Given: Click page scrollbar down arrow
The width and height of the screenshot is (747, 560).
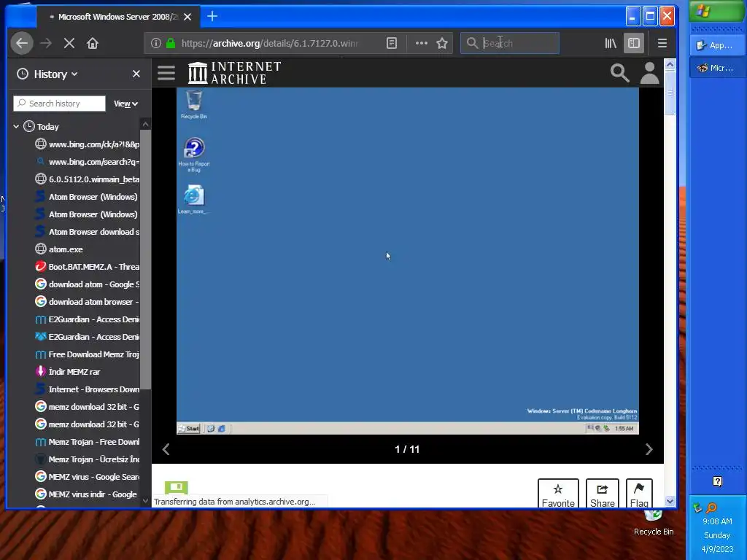Looking at the screenshot, I should click(x=670, y=501).
